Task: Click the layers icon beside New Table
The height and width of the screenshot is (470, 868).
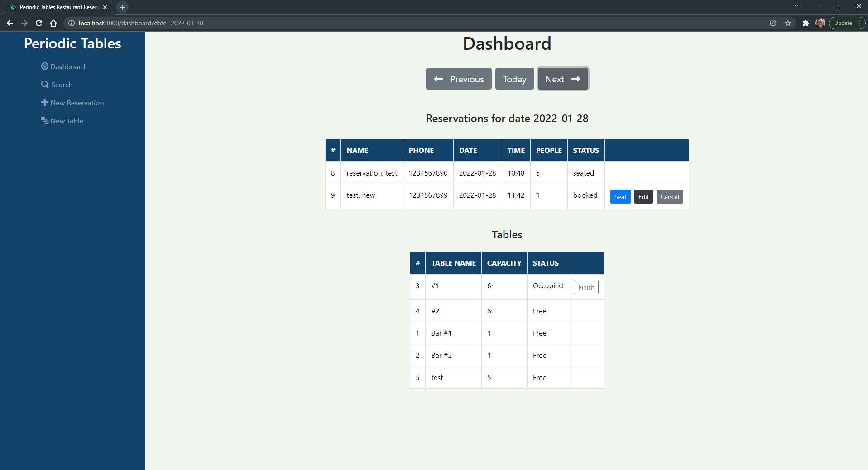Action: [x=44, y=120]
